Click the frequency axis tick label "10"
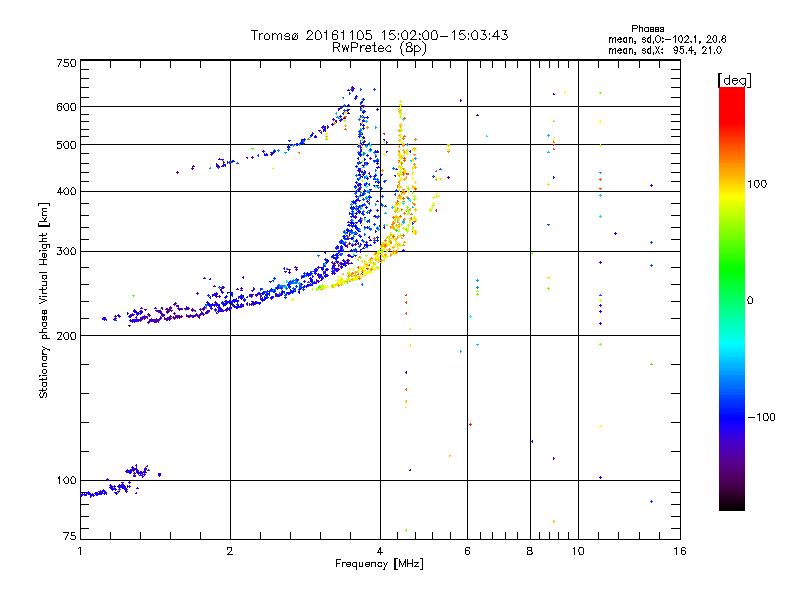 tap(578, 551)
